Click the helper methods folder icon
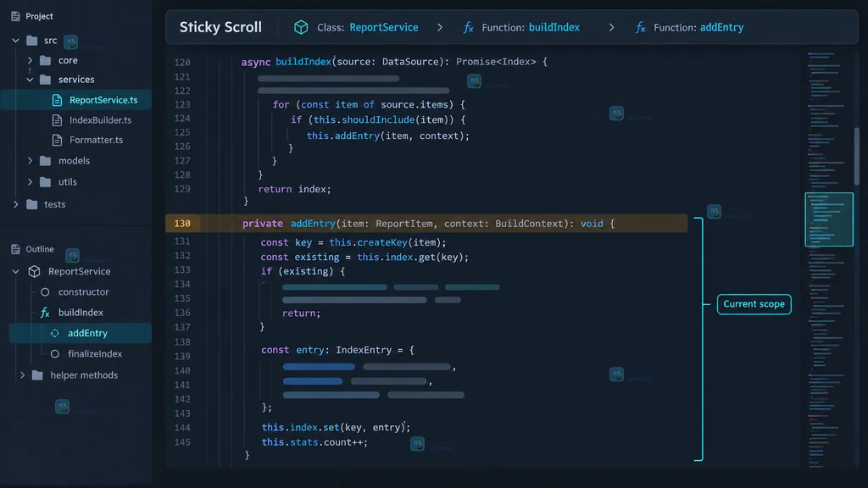The width and height of the screenshot is (868, 488). [37, 375]
